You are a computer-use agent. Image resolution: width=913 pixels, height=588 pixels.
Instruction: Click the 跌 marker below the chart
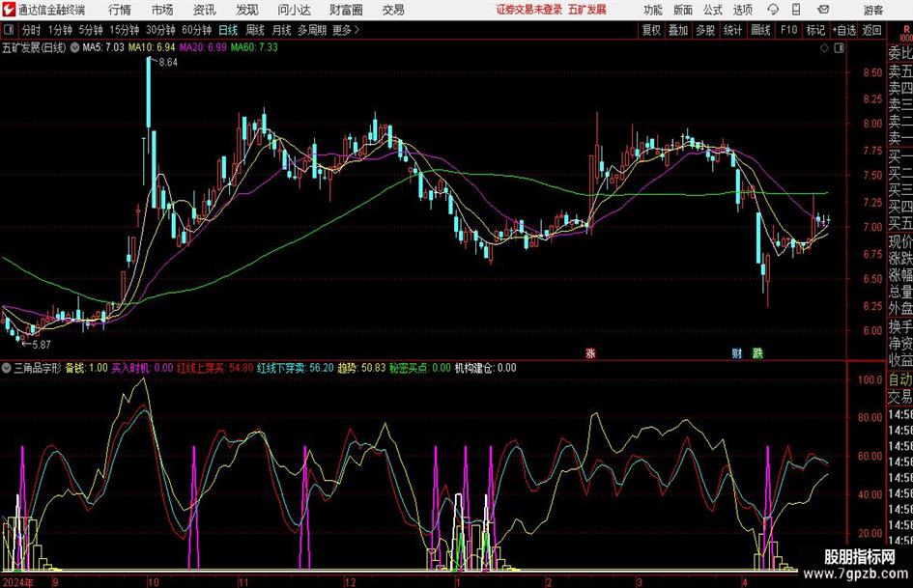(757, 352)
